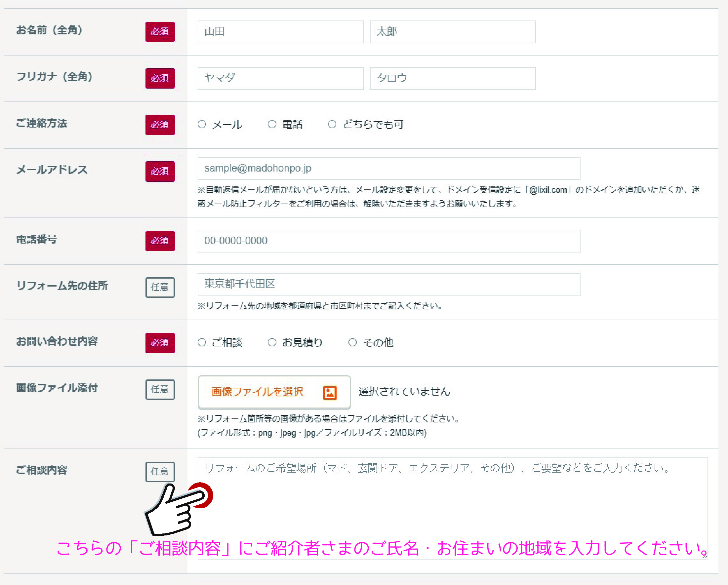
Task: Click the furigana field showing ヤマダ
Action: tap(280, 78)
